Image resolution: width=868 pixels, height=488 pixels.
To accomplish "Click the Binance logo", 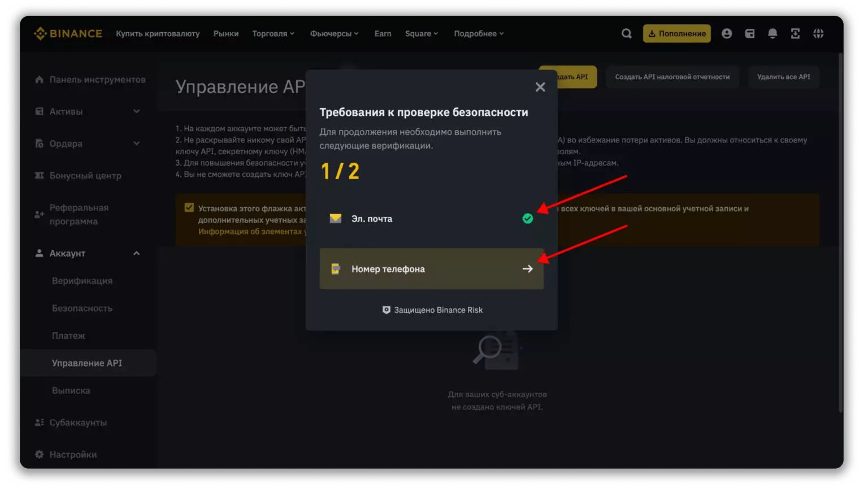I will 68,33.
